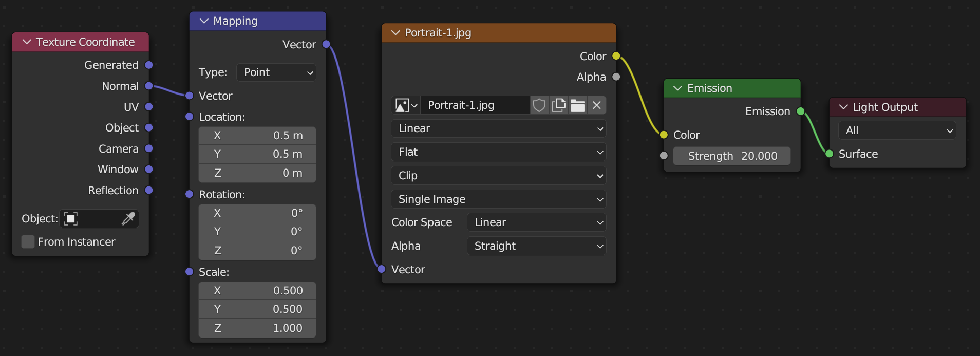Enable the From Instancer checkbox

click(x=28, y=242)
